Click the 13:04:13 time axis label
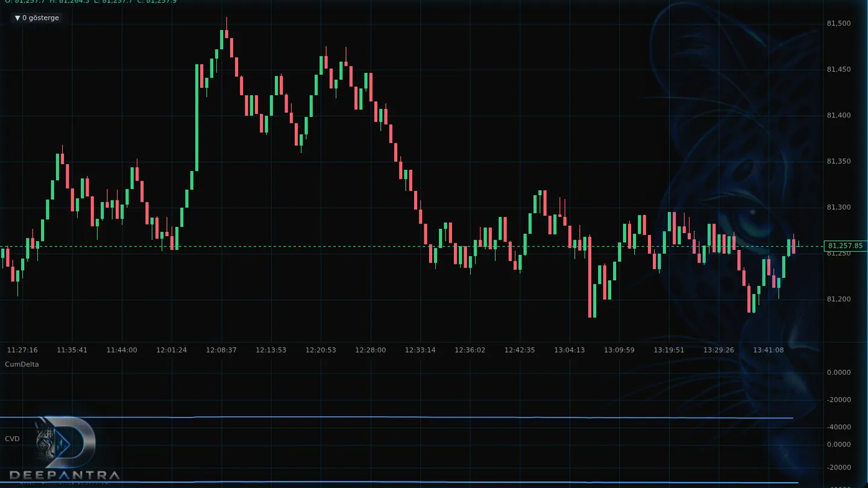 pos(570,350)
